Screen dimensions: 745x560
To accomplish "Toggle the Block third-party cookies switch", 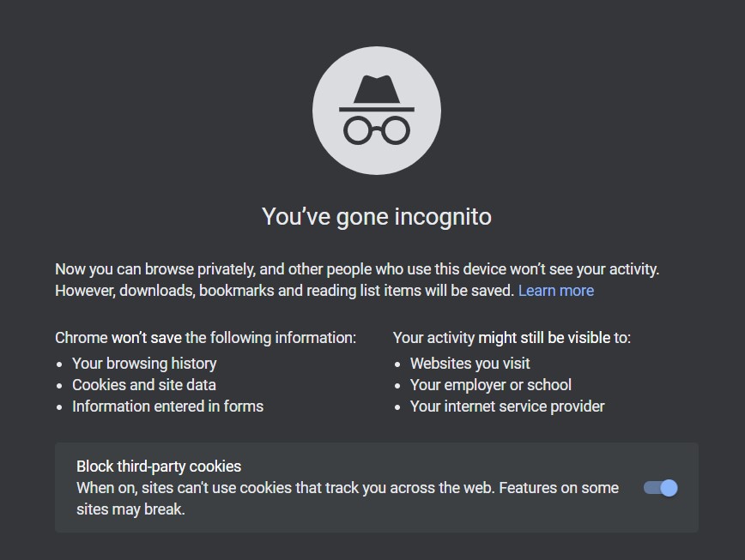I will coord(660,488).
